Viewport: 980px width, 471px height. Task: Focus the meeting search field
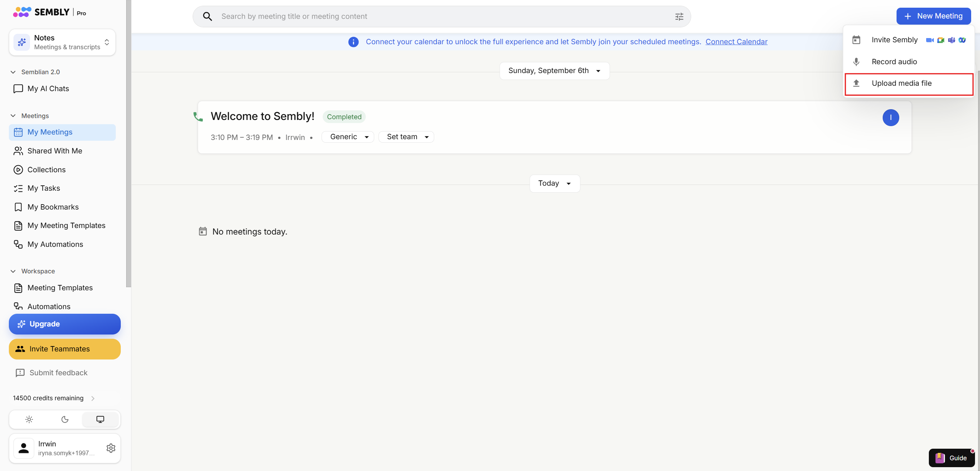[442, 17]
